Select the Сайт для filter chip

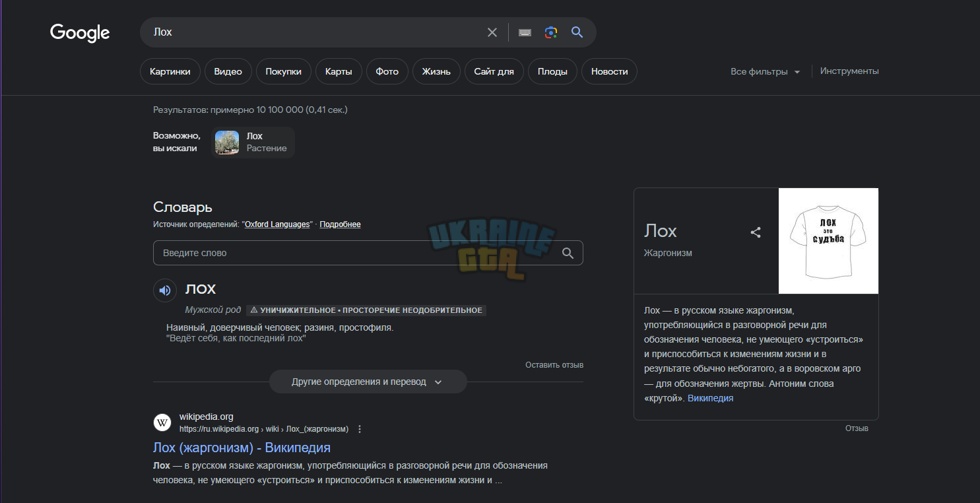point(494,71)
